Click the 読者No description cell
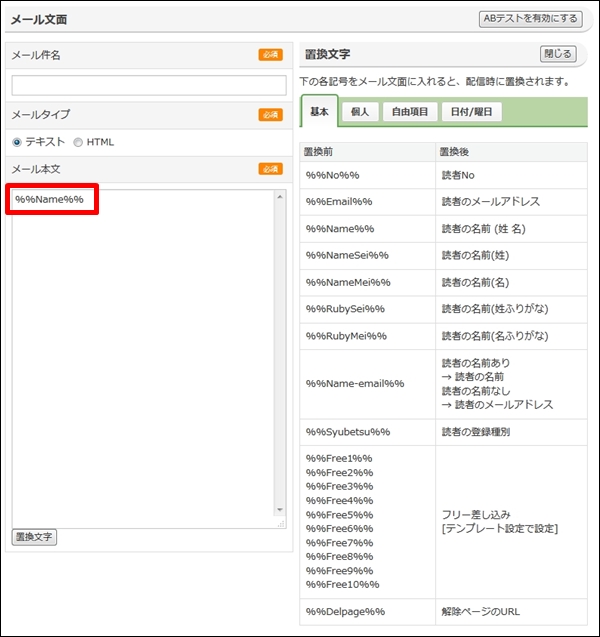Screen dimensions: 600x637 click(x=511, y=175)
